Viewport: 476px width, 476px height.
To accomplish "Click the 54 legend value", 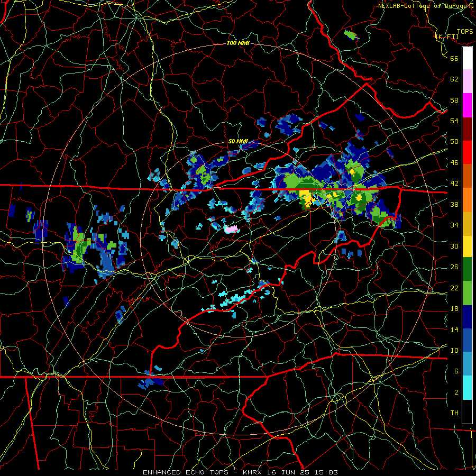I will (x=454, y=121).
